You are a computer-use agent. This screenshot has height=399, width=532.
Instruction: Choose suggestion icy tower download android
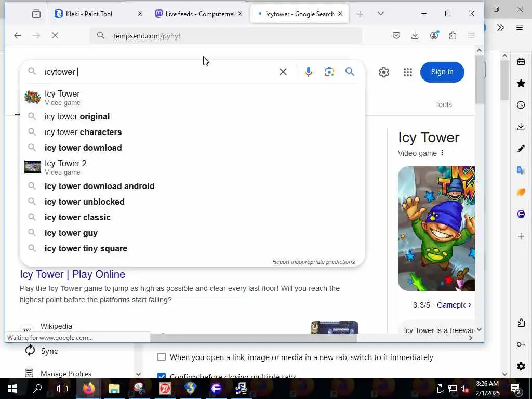pyautogui.click(x=192, y=186)
